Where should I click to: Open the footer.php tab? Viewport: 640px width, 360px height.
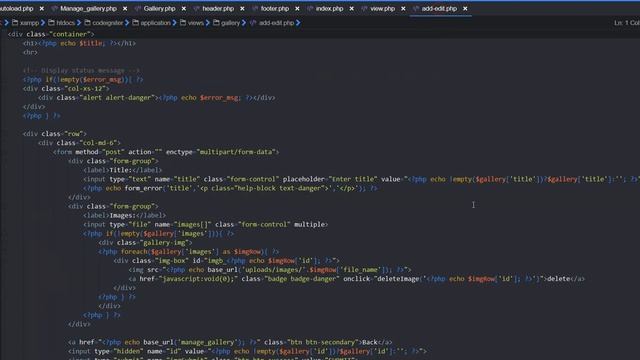click(x=275, y=9)
